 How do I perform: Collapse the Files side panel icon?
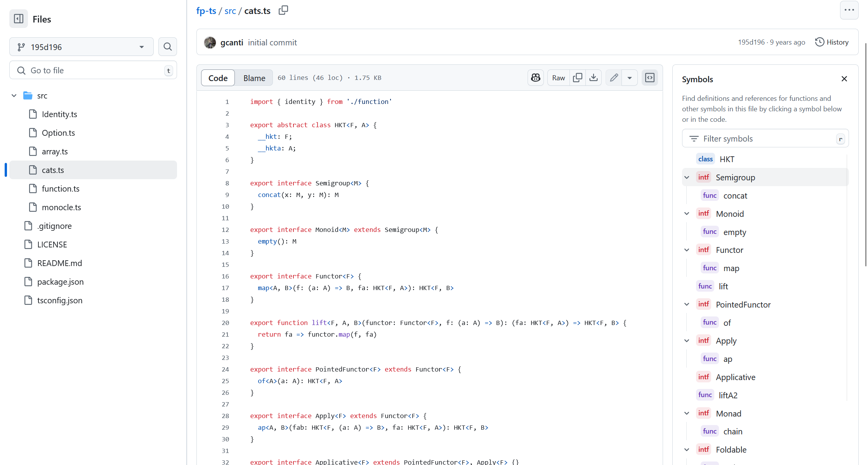click(19, 19)
